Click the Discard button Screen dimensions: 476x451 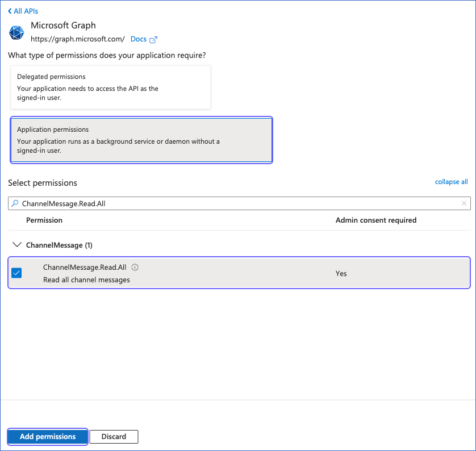click(114, 437)
